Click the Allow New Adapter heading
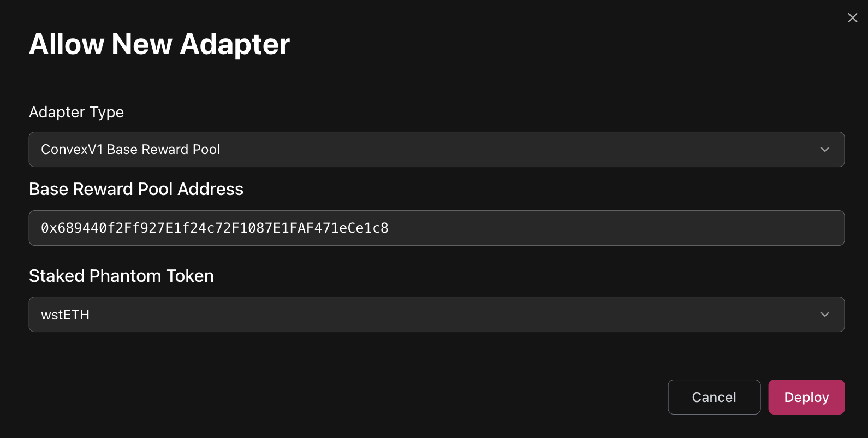Image resolution: width=868 pixels, height=438 pixels. (x=159, y=44)
